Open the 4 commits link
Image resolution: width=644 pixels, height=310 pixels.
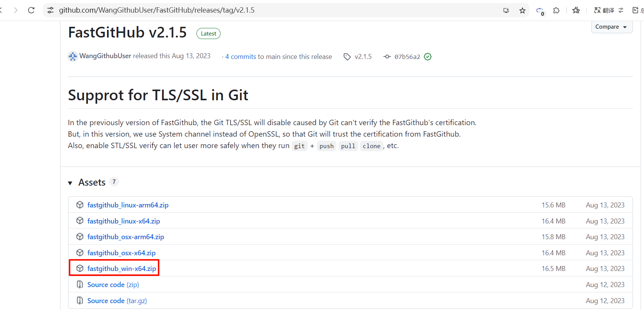coord(240,57)
